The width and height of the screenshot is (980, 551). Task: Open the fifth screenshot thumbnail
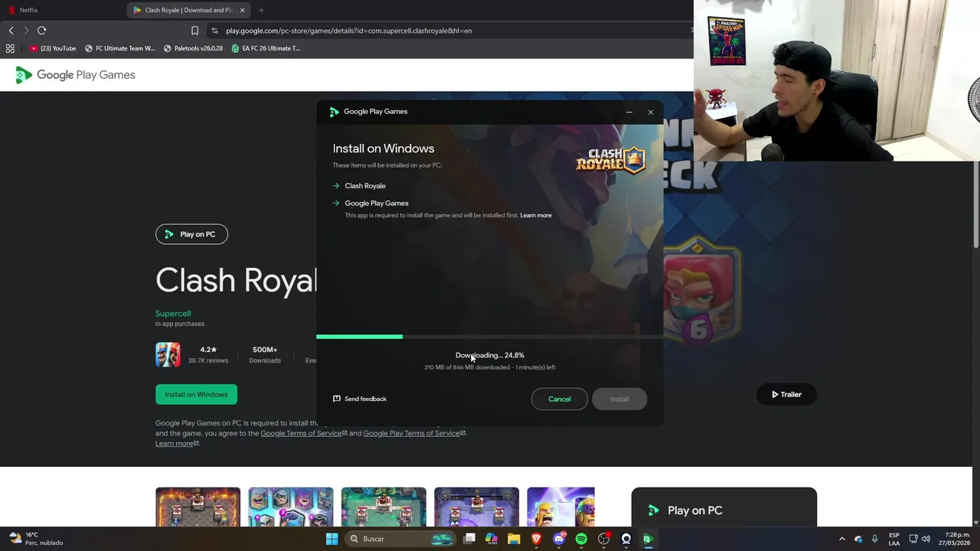click(x=560, y=507)
